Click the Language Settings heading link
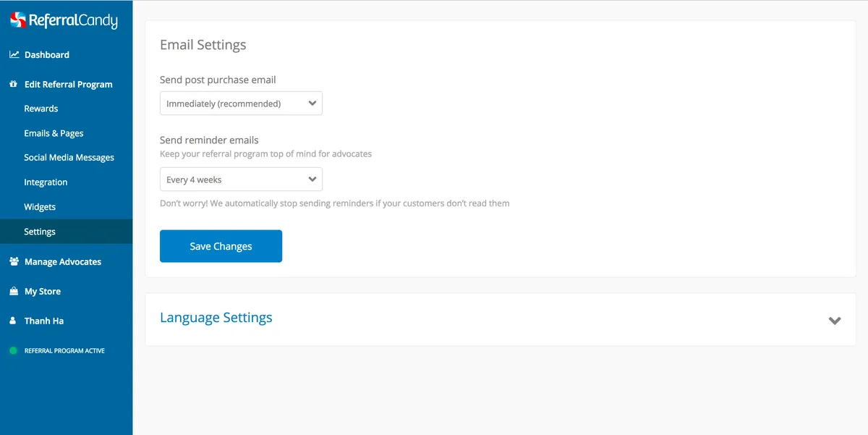This screenshot has width=868, height=435. (x=216, y=318)
